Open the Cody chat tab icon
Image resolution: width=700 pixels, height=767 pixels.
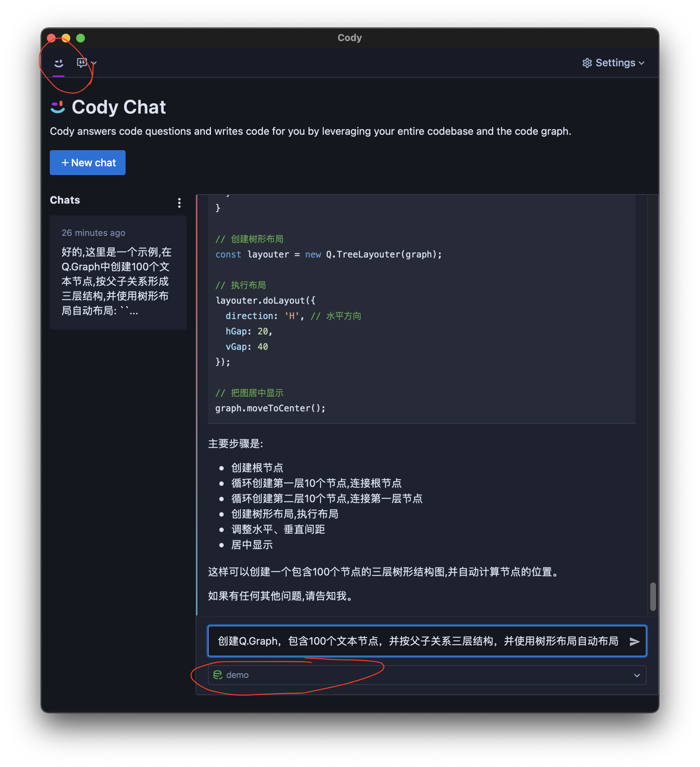(x=59, y=63)
